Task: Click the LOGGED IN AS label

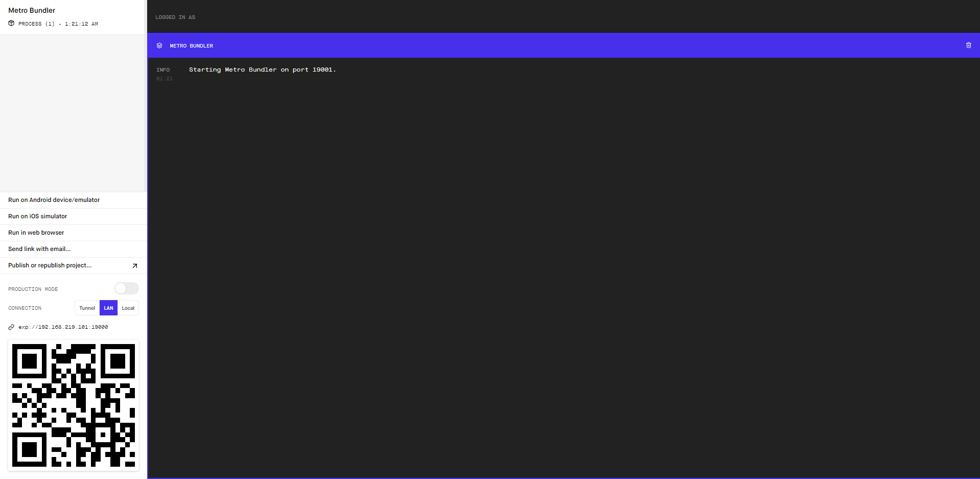Action: click(175, 17)
